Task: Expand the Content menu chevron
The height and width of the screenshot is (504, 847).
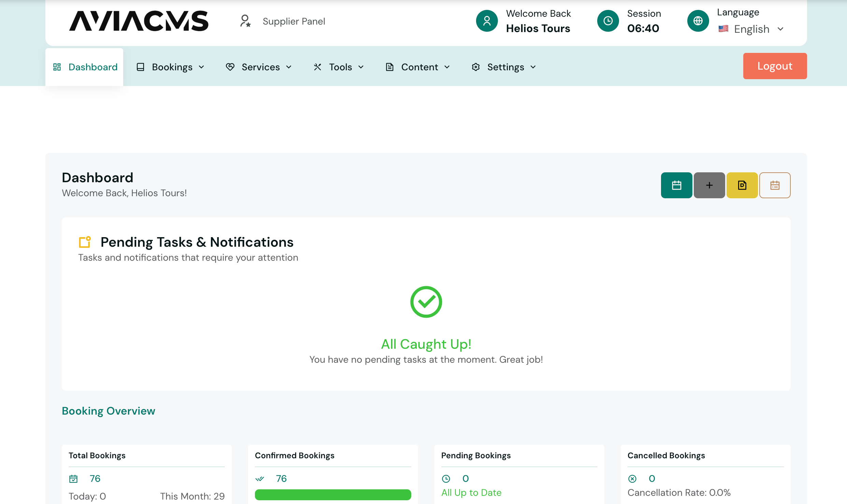Action: click(447, 67)
